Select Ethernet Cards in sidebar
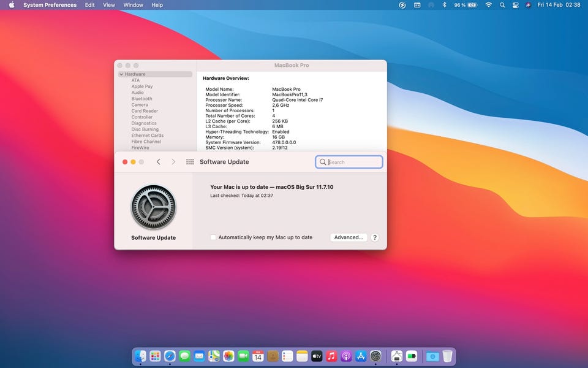The image size is (588, 368). [148, 136]
